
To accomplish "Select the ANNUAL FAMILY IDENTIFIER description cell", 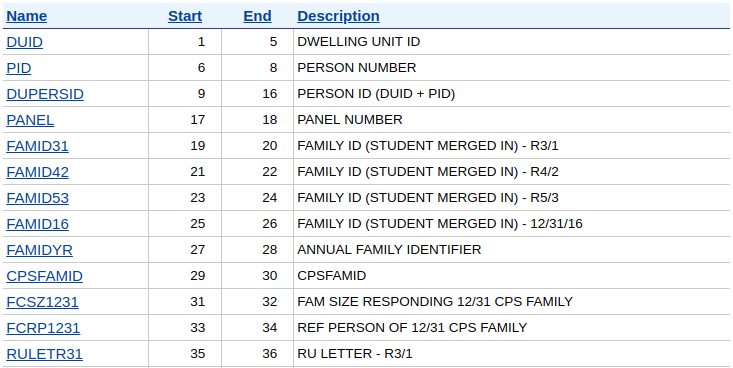I will pyautogui.click(x=511, y=250).
